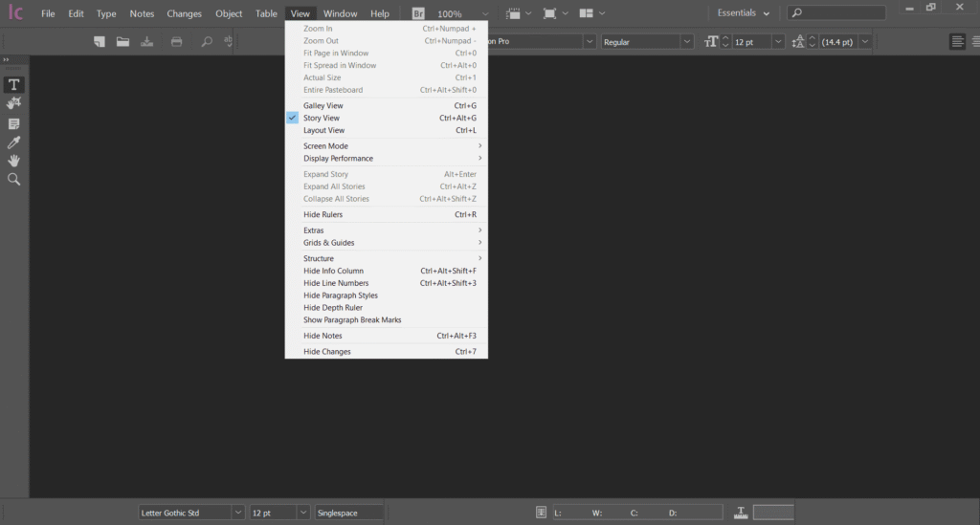Screen dimensions: 980x525
Task: Click the New document icon
Action: click(x=100, y=42)
